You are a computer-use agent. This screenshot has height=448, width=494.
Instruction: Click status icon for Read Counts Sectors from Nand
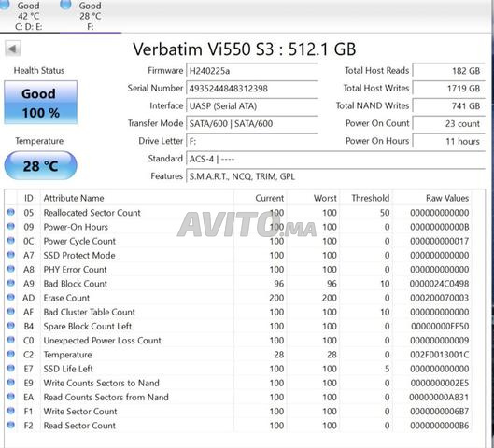[x=10, y=397]
